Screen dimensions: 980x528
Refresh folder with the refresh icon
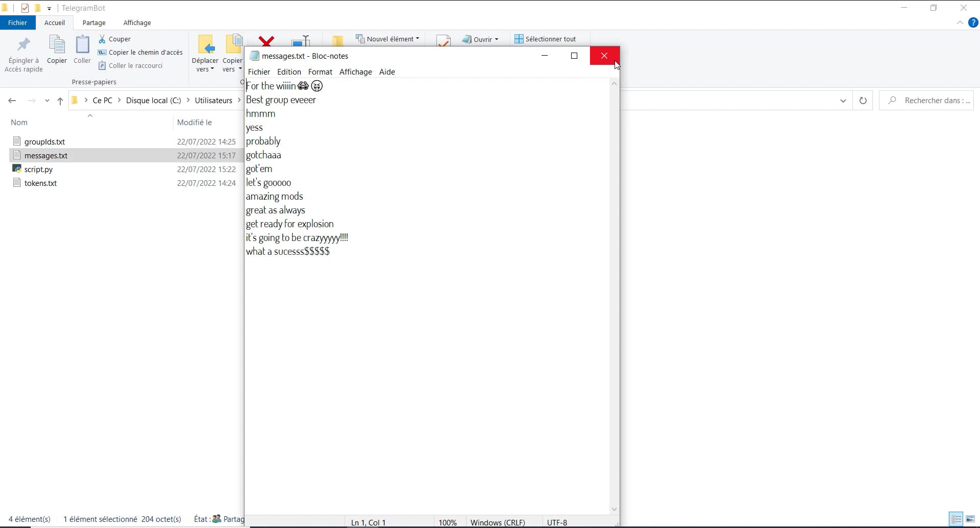tap(863, 101)
